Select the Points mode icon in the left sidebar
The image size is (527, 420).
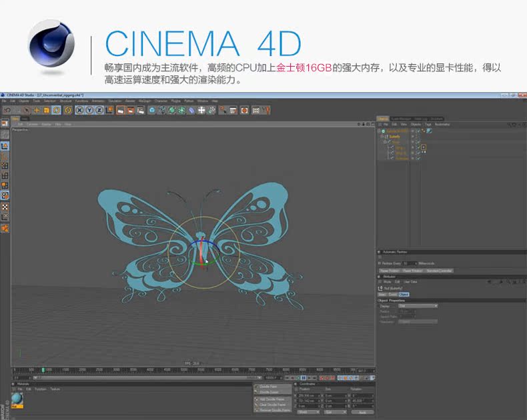[x=5, y=165]
